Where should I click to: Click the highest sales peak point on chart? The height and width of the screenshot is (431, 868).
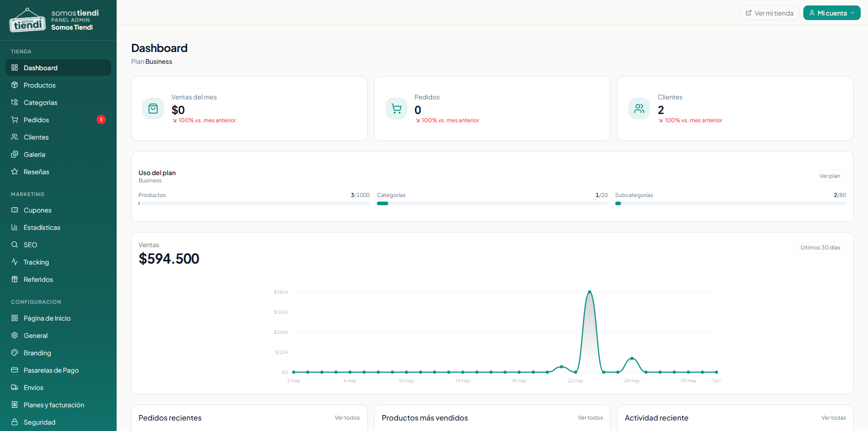pyautogui.click(x=590, y=291)
